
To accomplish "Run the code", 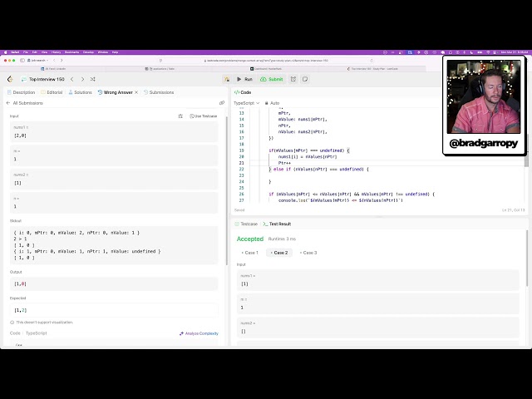I will click(244, 79).
